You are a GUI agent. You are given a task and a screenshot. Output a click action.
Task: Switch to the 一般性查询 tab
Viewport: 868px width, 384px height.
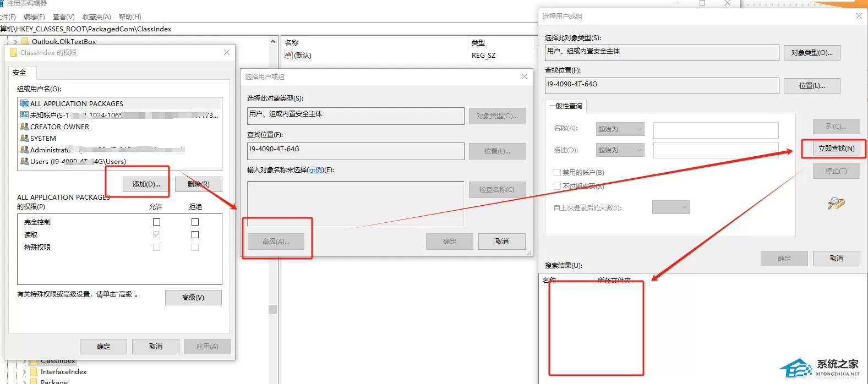(x=566, y=106)
